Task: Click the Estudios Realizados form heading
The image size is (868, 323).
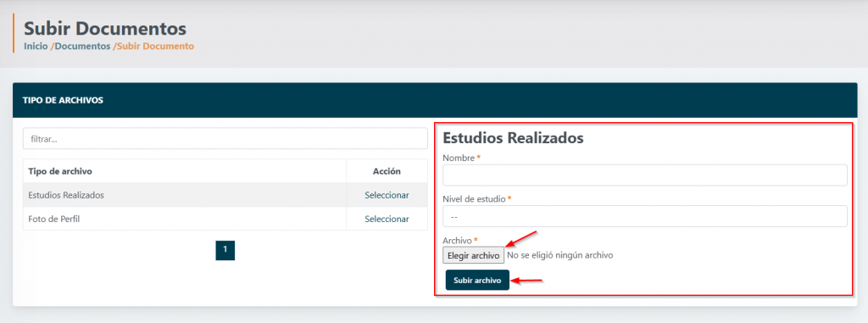Action: pyautogui.click(x=513, y=138)
